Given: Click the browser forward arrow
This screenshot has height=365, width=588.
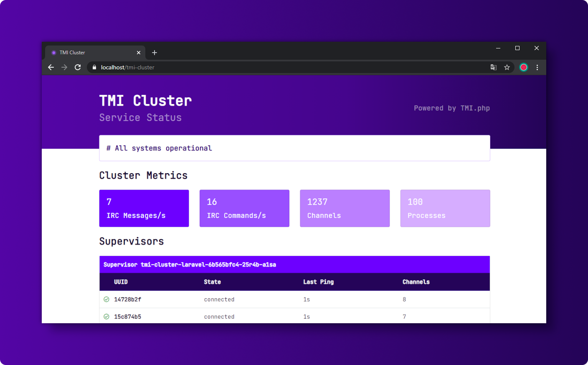Looking at the screenshot, I should click(x=64, y=67).
